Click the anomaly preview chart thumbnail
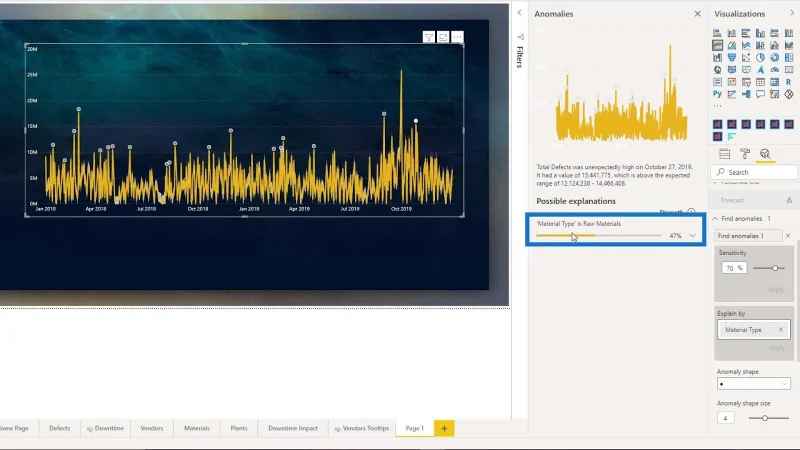 [621, 93]
